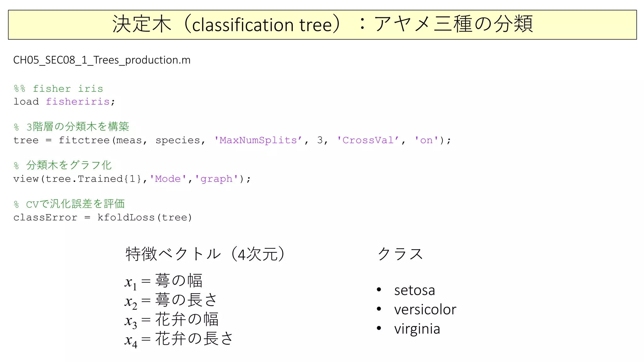Image resolution: width=644 pixels, height=362 pixels.
Task: Select the filename CH05_SEC08_1_Trees_production.m
Action: point(102,60)
